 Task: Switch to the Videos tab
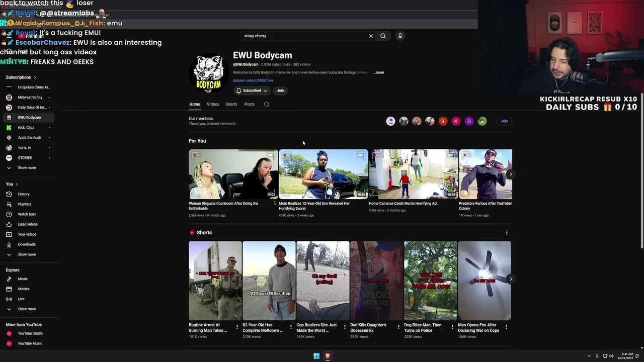coord(213,104)
